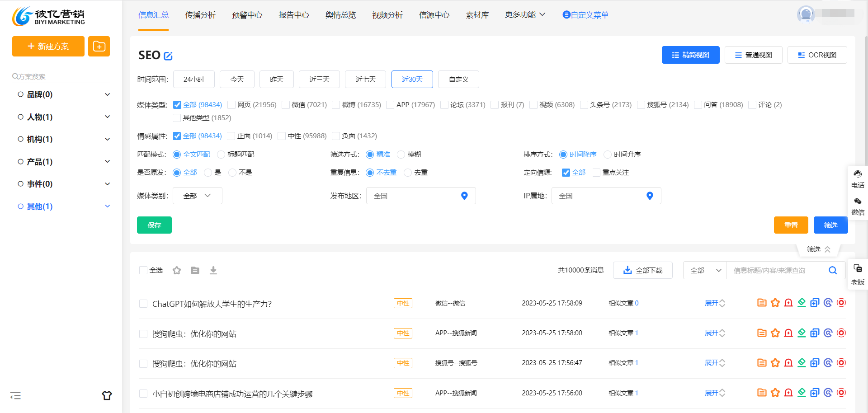This screenshot has width=868, height=413.
Task: Tick the 全选 select-all checkbox
Action: [x=143, y=270]
